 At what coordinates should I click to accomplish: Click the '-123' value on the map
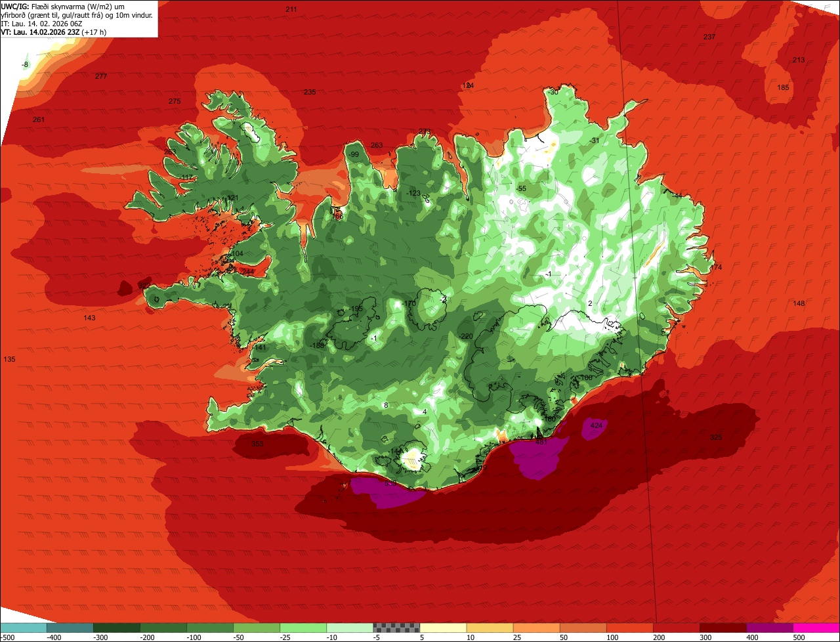413,193
